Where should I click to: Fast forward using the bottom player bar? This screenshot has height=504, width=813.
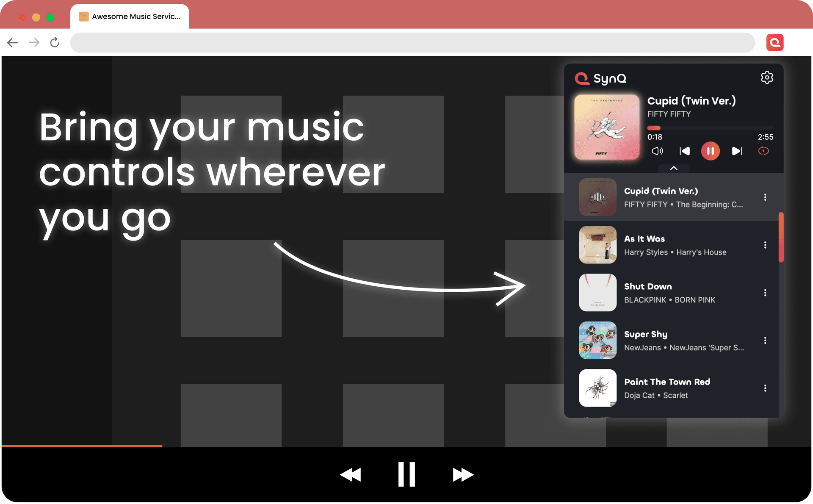click(x=463, y=475)
